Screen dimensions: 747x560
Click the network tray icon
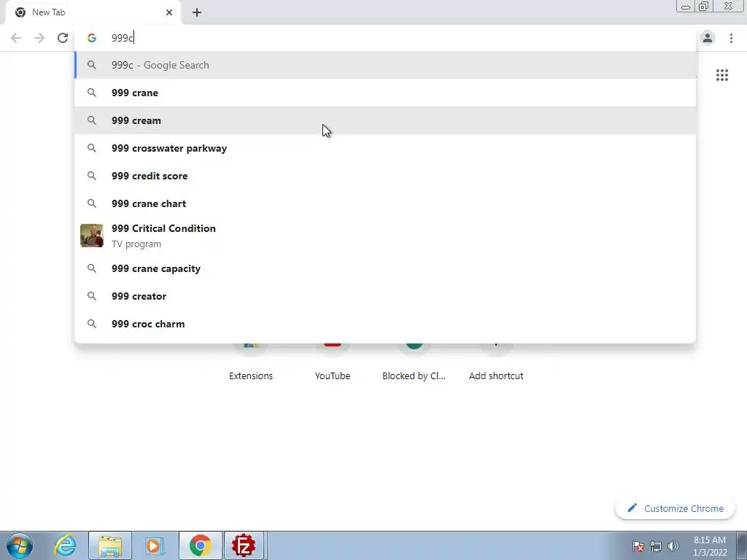[656, 546]
